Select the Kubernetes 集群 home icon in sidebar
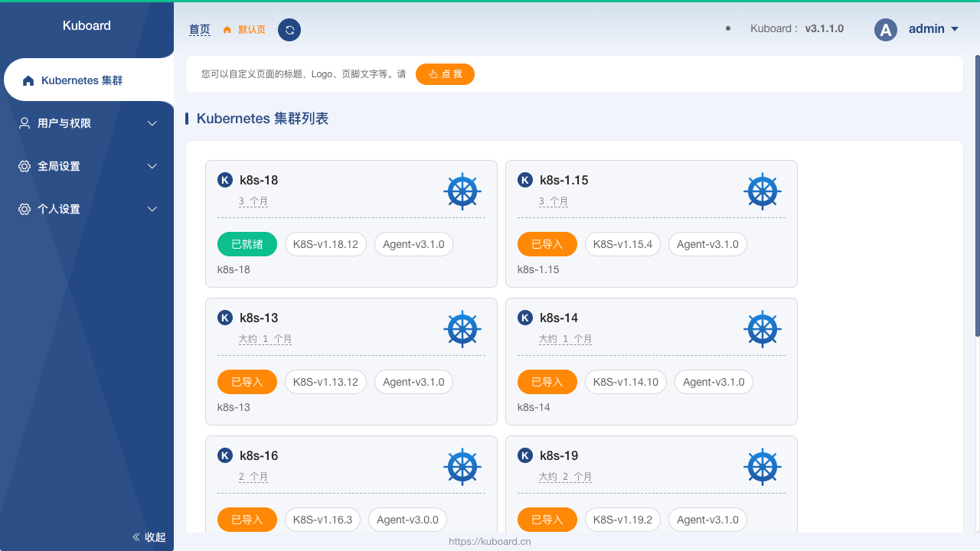The height and width of the screenshot is (551, 980). pyautogui.click(x=28, y=80)
